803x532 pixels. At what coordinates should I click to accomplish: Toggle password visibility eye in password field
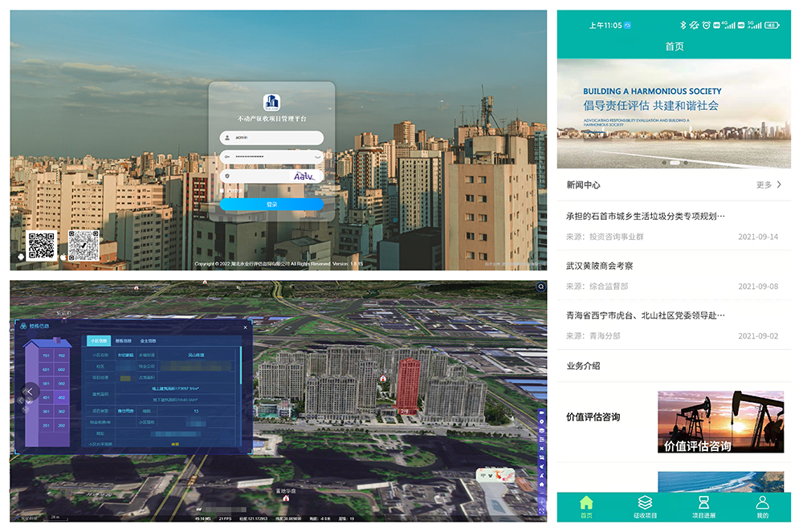(317, 156)
